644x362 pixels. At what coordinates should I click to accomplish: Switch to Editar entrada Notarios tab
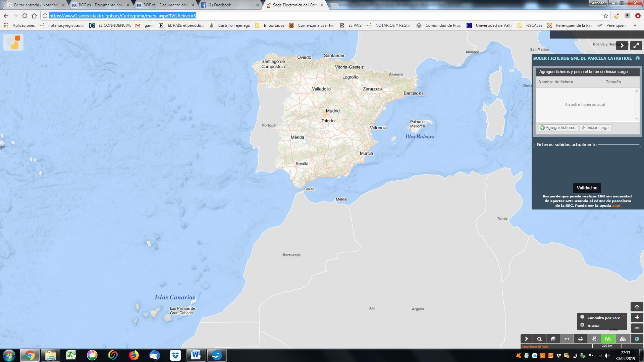(36, 5)
